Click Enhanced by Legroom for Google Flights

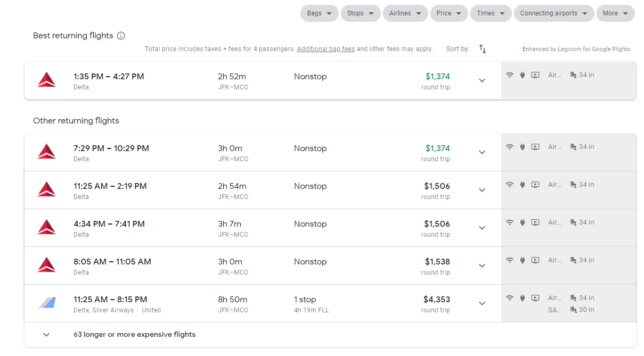coord(577,48)
